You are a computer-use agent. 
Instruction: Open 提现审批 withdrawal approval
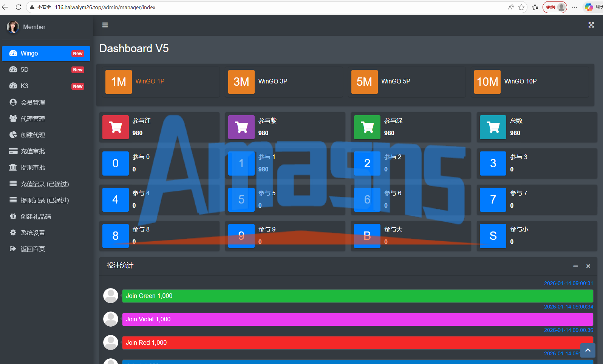tap(46, 167)
